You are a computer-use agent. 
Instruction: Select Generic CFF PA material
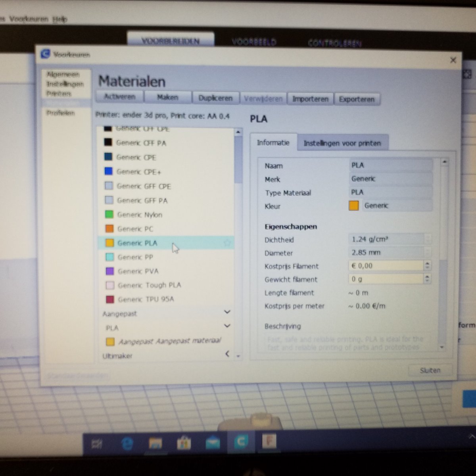pyautogui.click(x=166, y=143)
